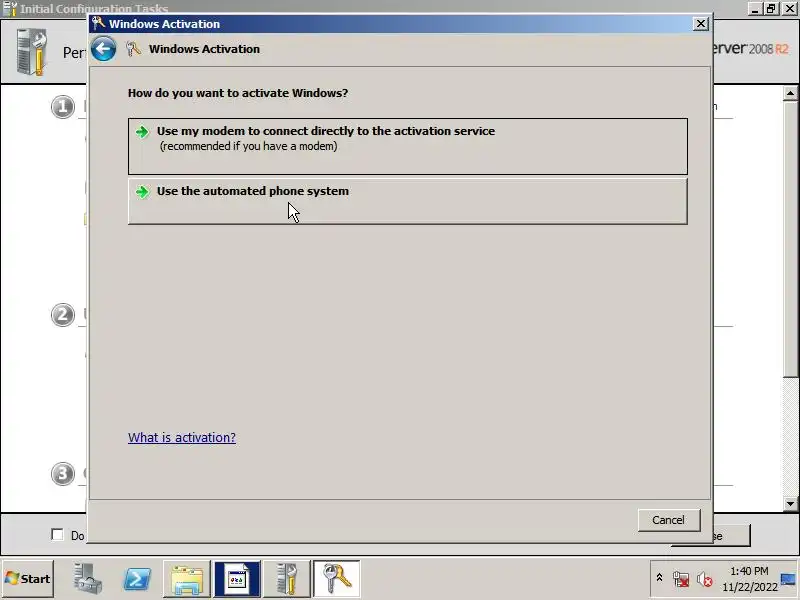Screen dimensions: 800x600
Task: Click the green arrow beside modem option
Action: 142,132
